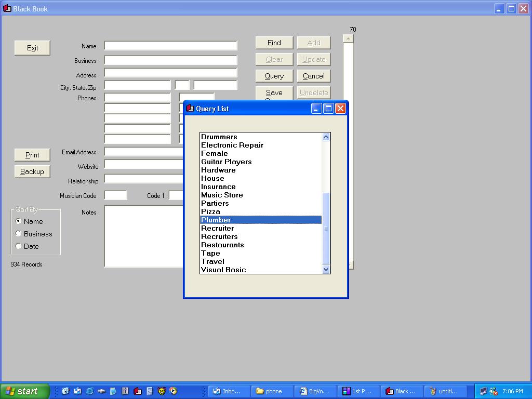Choose Restaurants from the query list
532x399 pixels.
pyautogui.click(x=222, y=245)
